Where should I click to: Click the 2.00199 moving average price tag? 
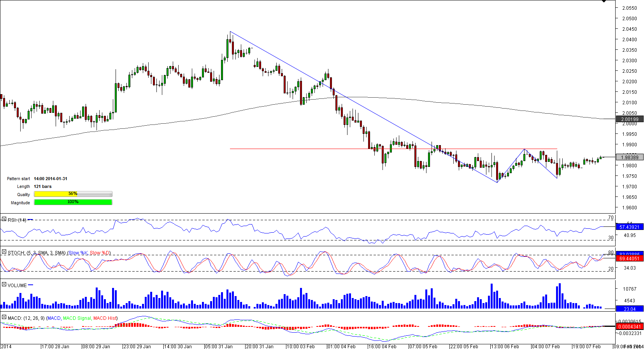point(629,119)
